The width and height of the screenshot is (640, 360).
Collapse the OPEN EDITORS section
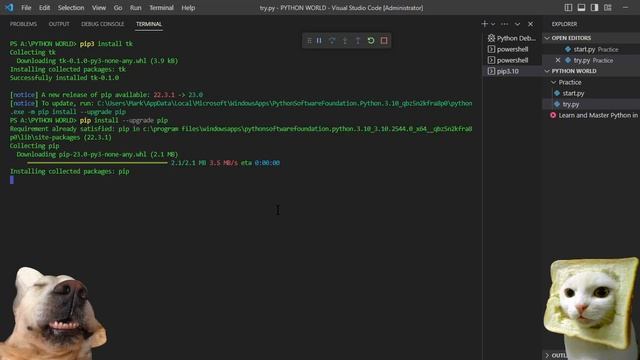[x=591, y=38]
